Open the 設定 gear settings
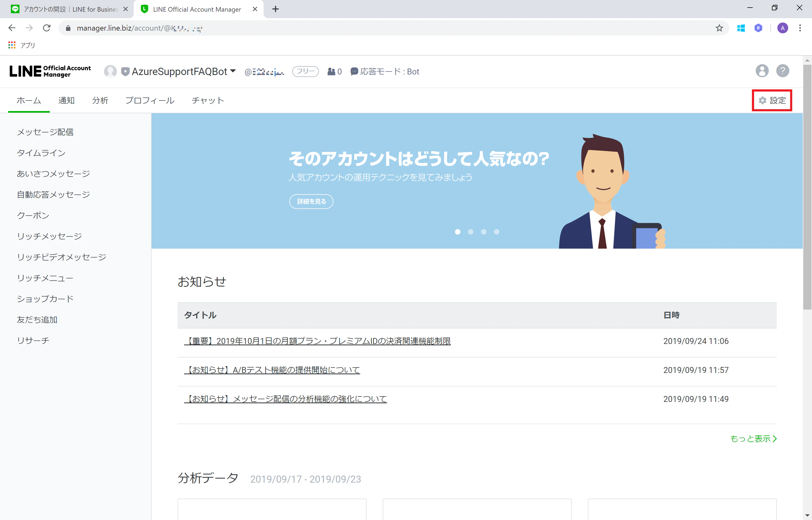Viewport: 812px width, 520px height. click(772, 100)
